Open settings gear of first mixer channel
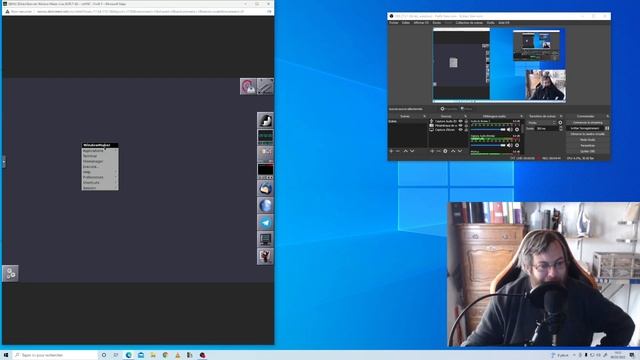640x360 pixels. point(517,129)
